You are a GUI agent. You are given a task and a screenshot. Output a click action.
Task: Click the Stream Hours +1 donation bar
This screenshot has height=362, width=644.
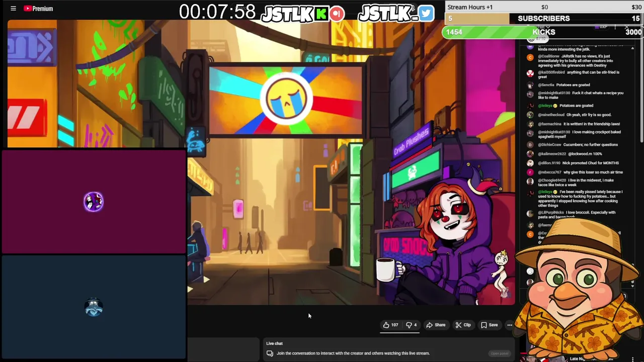coord(543,7)
